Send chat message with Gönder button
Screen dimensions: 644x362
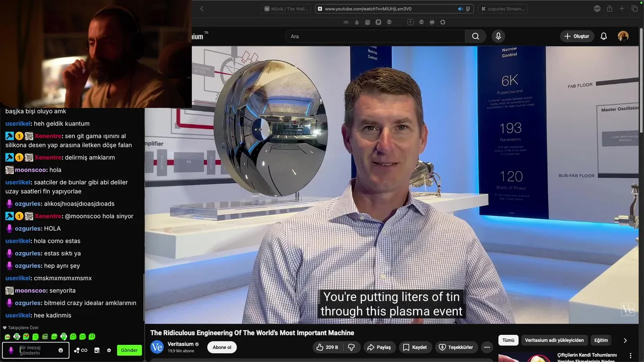coord(129,350)
